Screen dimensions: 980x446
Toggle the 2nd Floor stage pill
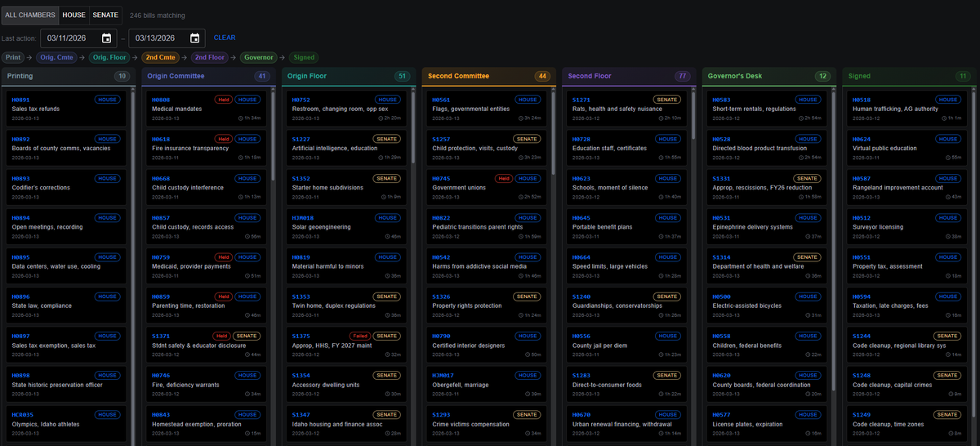[x=210, y=57]
